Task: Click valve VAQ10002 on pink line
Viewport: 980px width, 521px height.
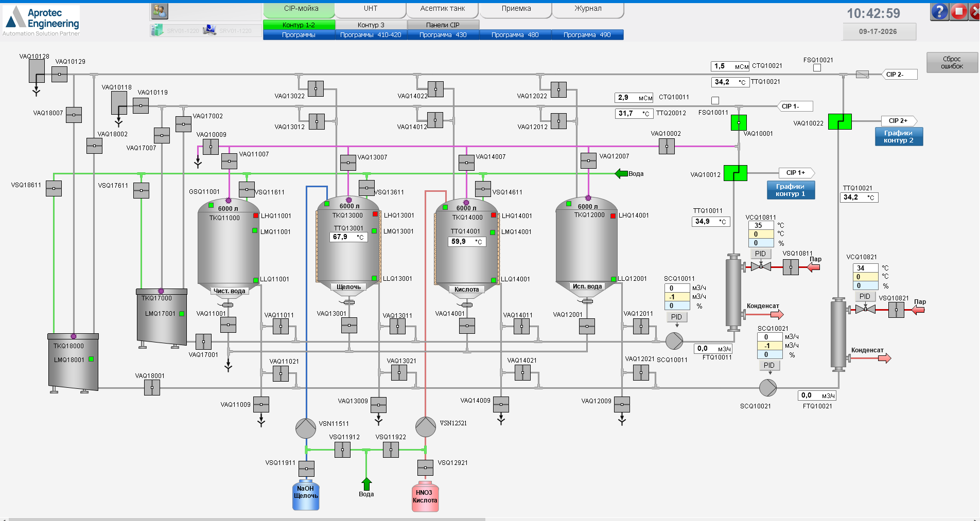Action: [x=667, y=147]
